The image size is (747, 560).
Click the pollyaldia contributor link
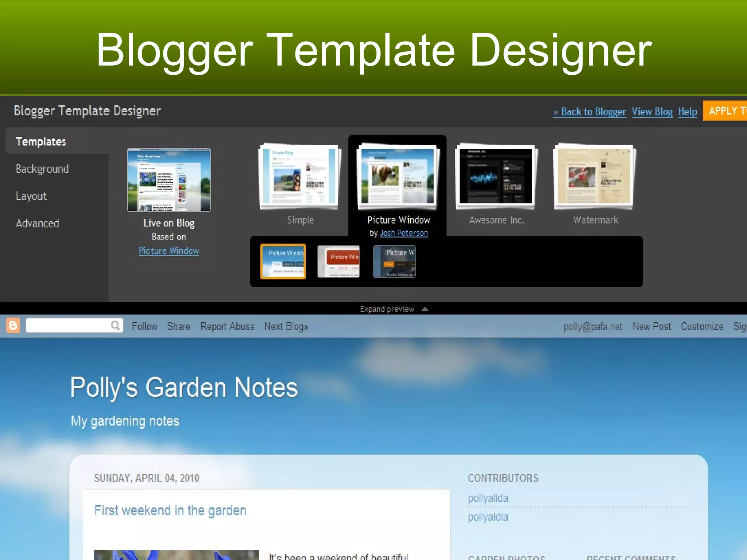coord(488,517)
